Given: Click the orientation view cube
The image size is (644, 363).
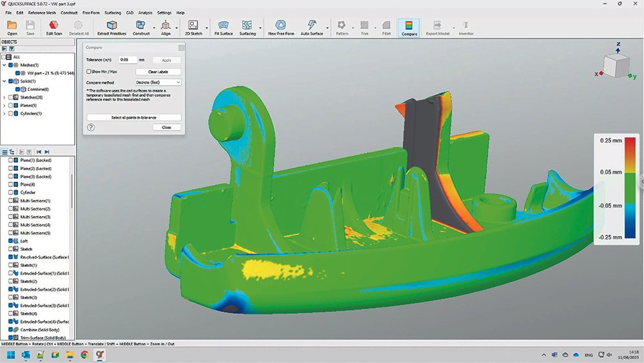Looking at the screenshot, I should coord(616,66).
